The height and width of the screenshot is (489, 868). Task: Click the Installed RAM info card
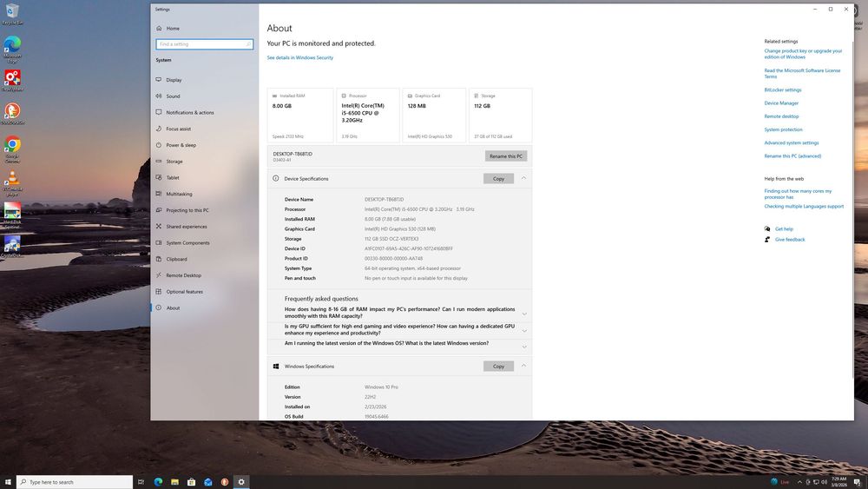click(x=300, y=116)
